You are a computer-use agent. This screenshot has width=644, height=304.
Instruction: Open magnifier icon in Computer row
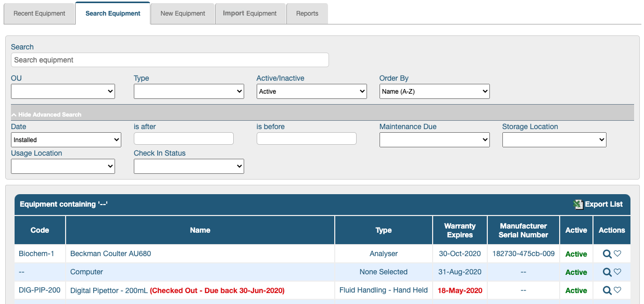click(x=607, y=272)
